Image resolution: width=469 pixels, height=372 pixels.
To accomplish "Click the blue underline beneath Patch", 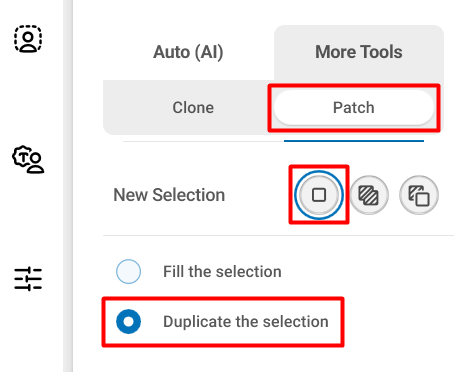I will coord(354,141).
